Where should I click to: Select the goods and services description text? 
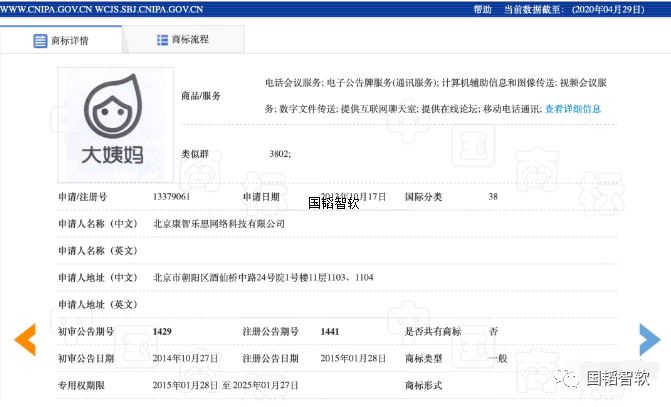coord(436,95)
